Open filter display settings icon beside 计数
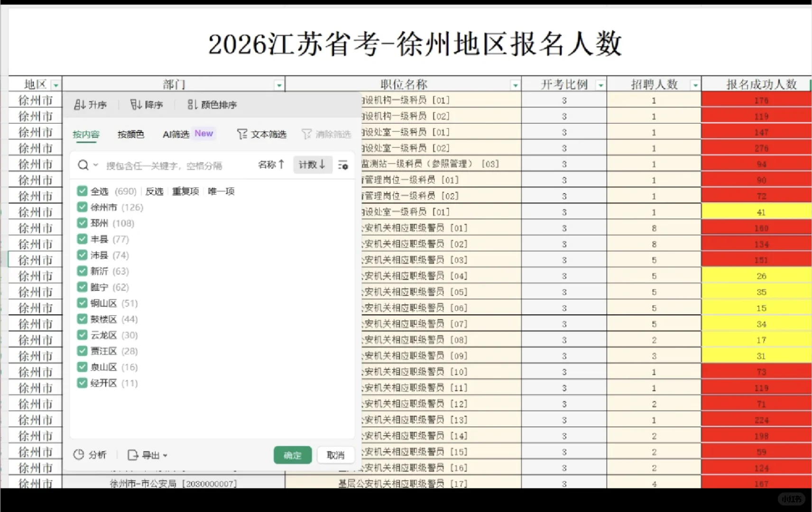Image resolution: width=812 pixels, height=512 pixels. (x=342, y=165)
